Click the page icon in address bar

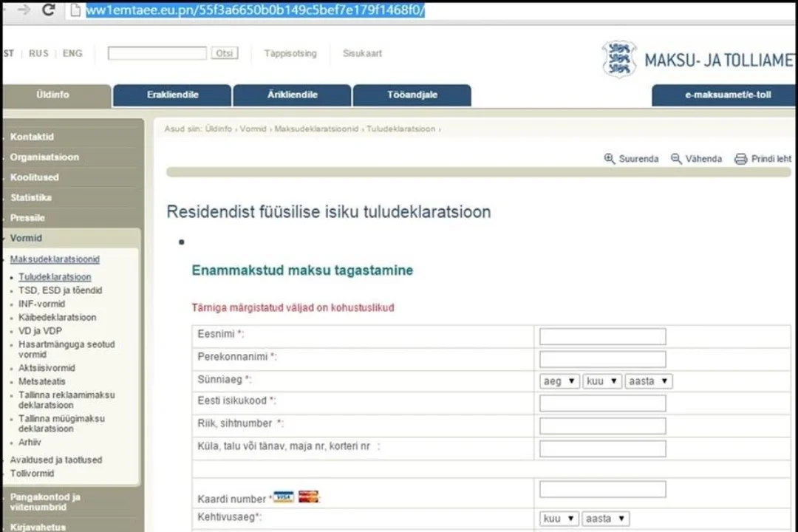[75, 10]
